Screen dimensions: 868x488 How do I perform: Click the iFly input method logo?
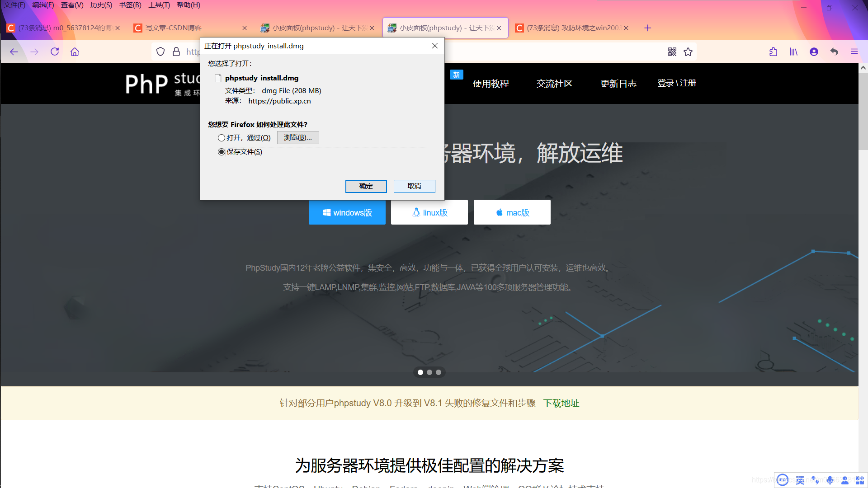[x=783, y=480]
